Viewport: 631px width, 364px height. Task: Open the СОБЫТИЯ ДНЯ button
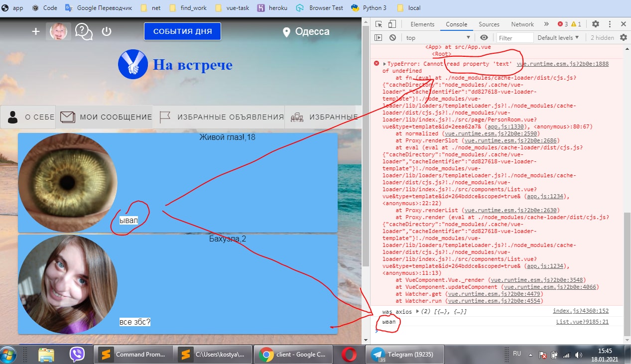tap(182, 31)
